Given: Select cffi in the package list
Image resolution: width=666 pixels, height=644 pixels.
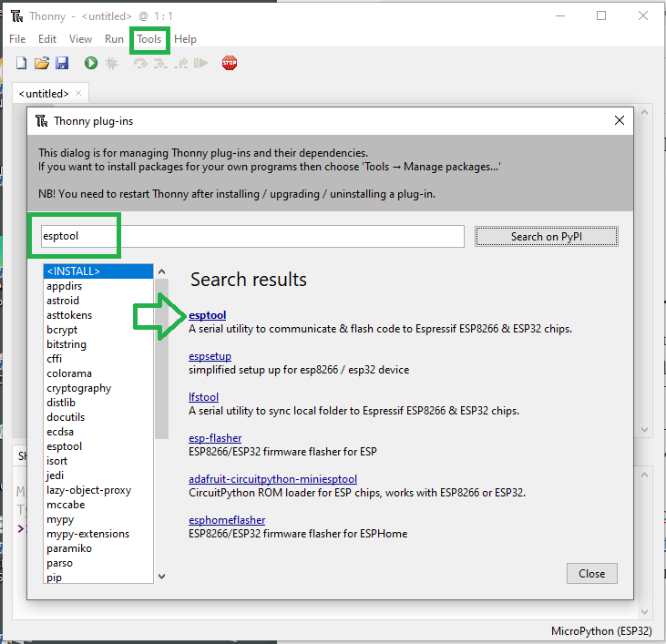Looking at the screenshot, I should pyautogui.click(x=98, y=359).
